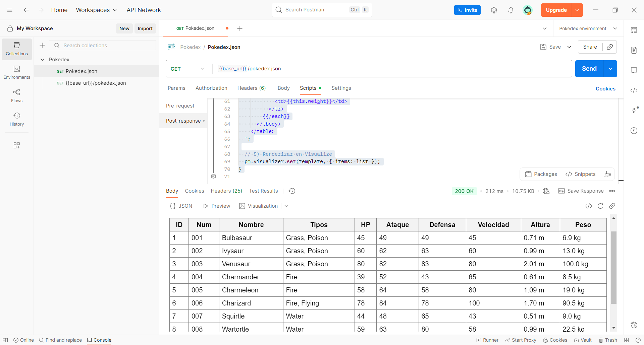The width and height of the screenshot is (644, 345).
Task: Open the Test Results tab
Action: tap(263, 191)
